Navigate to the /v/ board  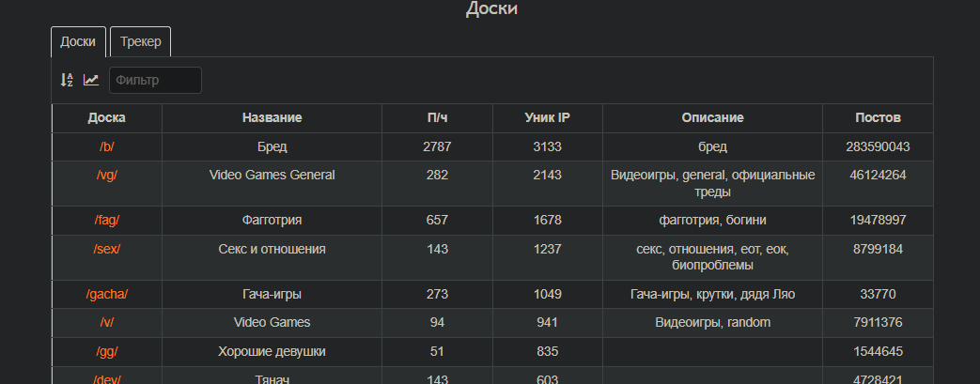coord(106,323)
